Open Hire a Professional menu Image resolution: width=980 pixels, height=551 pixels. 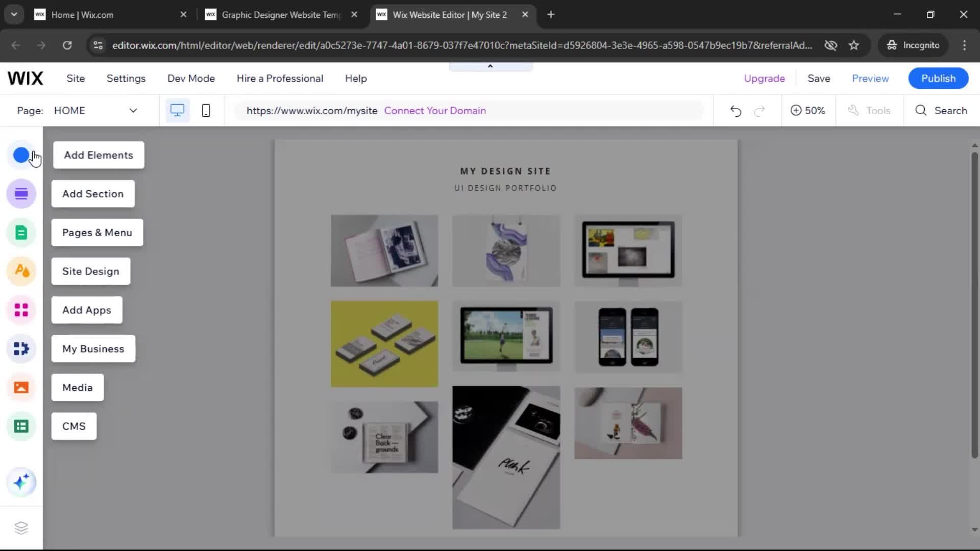pos(280,78)
